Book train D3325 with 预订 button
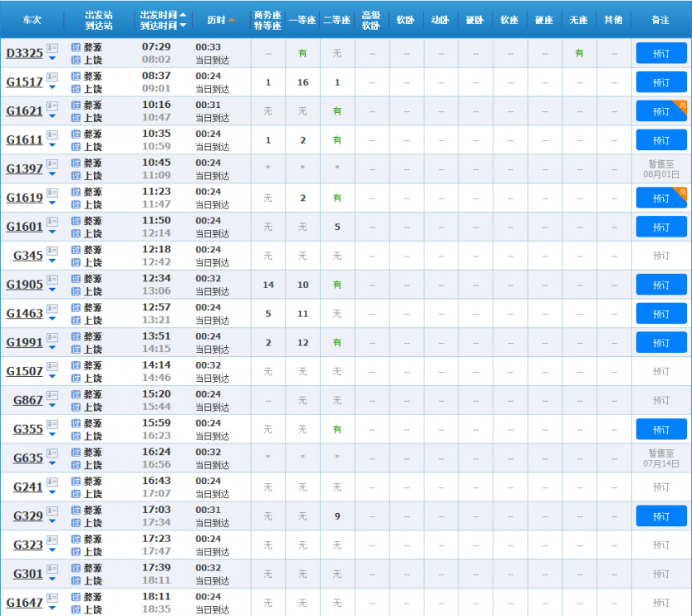The image size is (692, 616). coord(661,53)
